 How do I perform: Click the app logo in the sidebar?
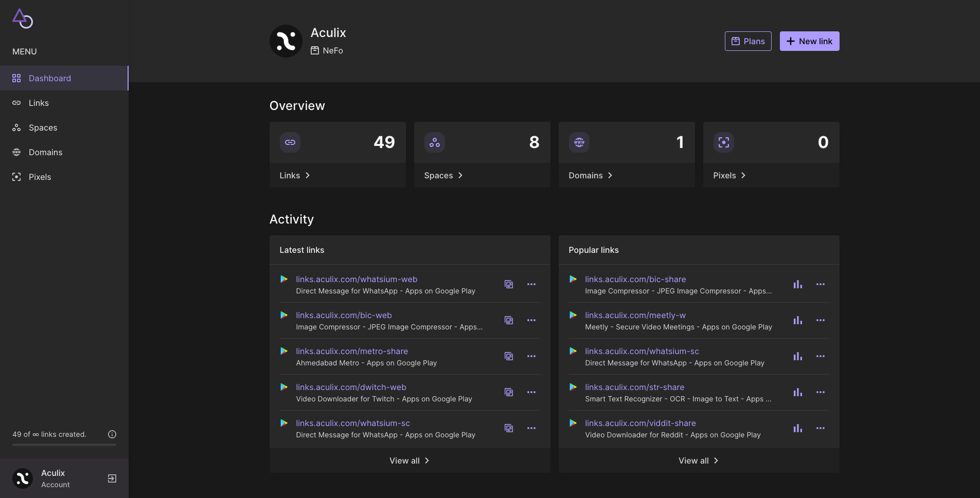(x=23, y=19)
